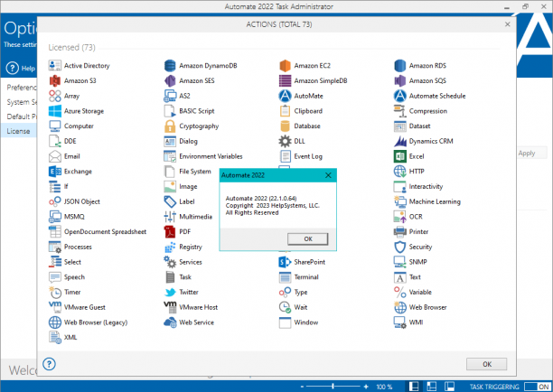The width and height of the screenshot is (553, 392).
Task: Click the zoom in plus button
Action: point(366,387)
